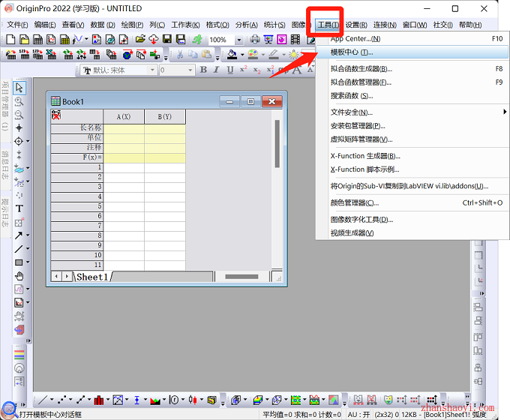Click the Area plot icon in bottom toolbar
Image resolution: width=510 pixels, height=420 pixels.
point(154,400)
